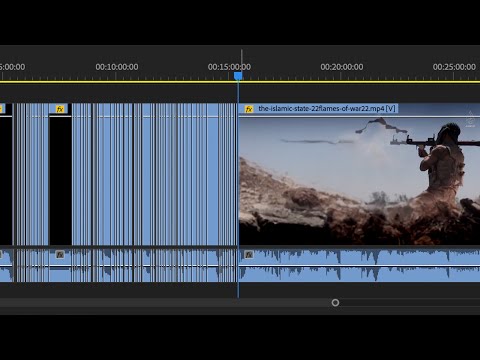Select the audio segment beneath the black clip
The image size is (480, 360).
[x=60, y=266]
